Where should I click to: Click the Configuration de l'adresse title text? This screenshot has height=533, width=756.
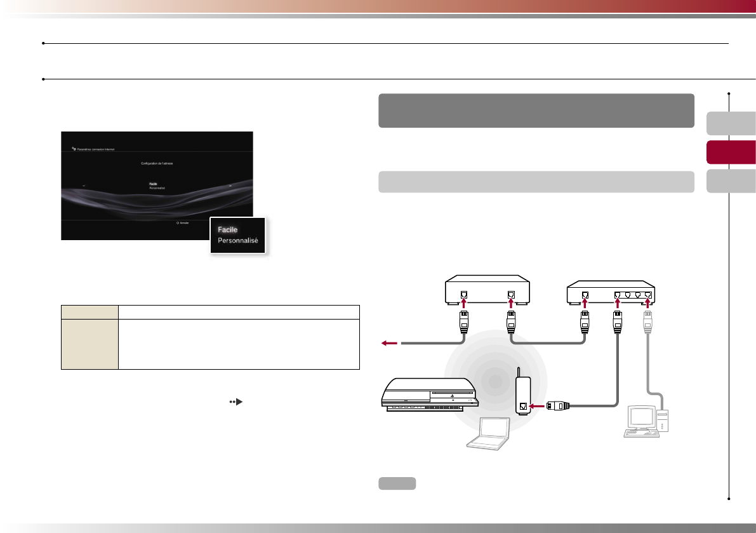(157, 163)
